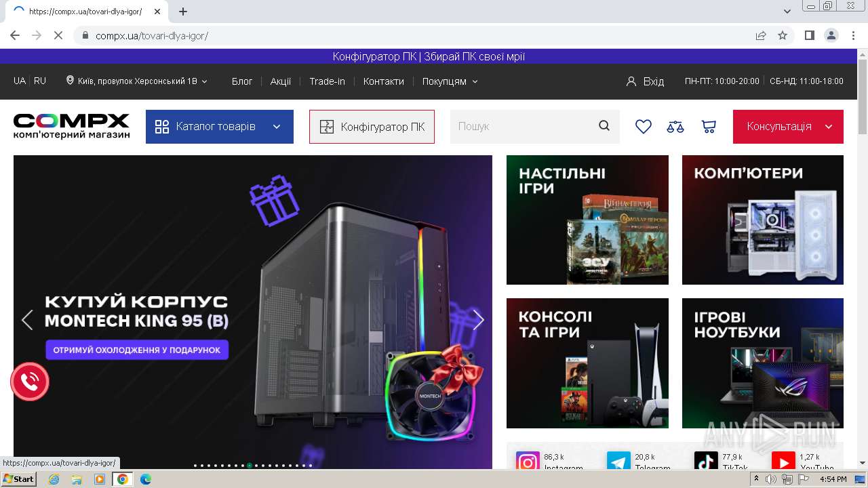Open the Комп'ютери category tile

pyautogui.click(x=763, y=220)
